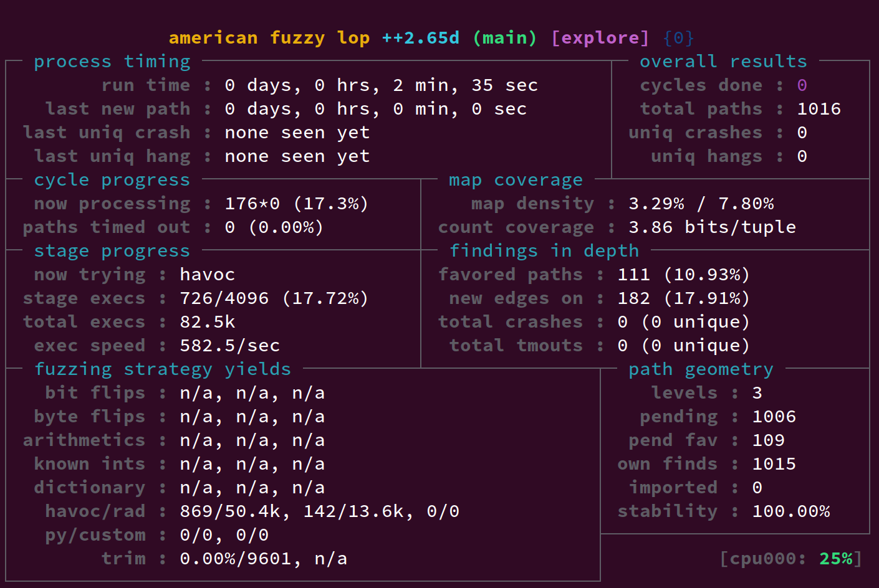879x588 pixels.
Task: Click stage execs value '726/4096 (17.72%)'
Action: click(274, 298)
